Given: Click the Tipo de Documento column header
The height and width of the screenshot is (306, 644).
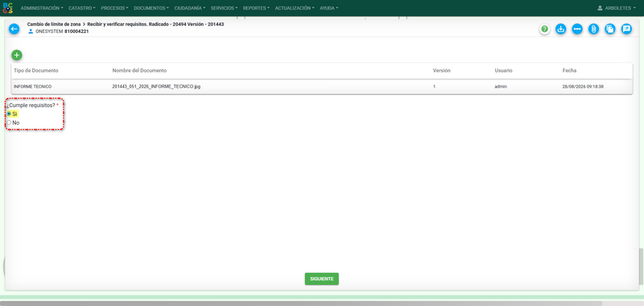Looking at the screenshot, I should (36, 71).
